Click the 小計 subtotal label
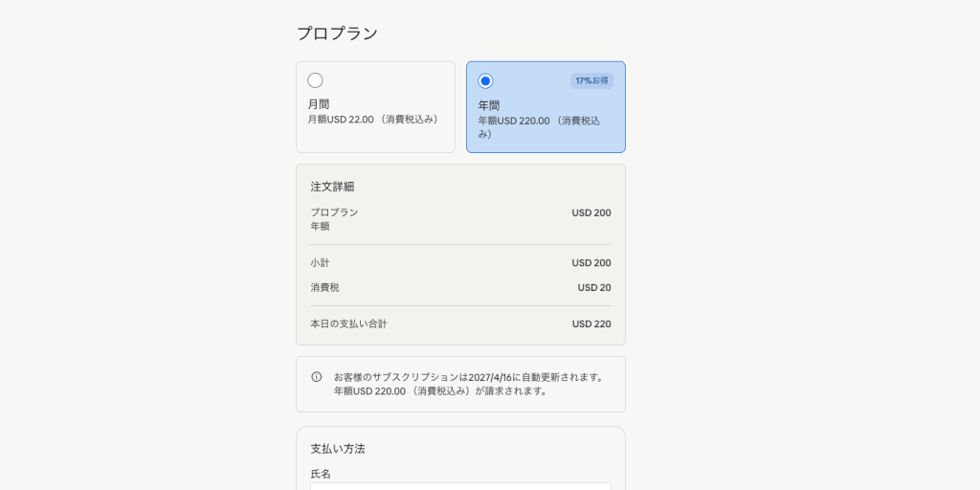This screenshot has width=980, height=490. [320, 263]
